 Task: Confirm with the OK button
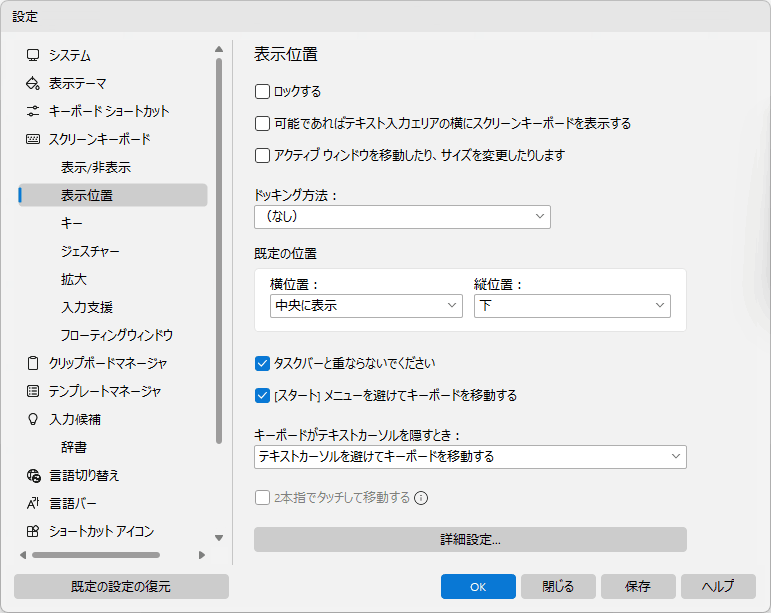(x=478, y=586)
